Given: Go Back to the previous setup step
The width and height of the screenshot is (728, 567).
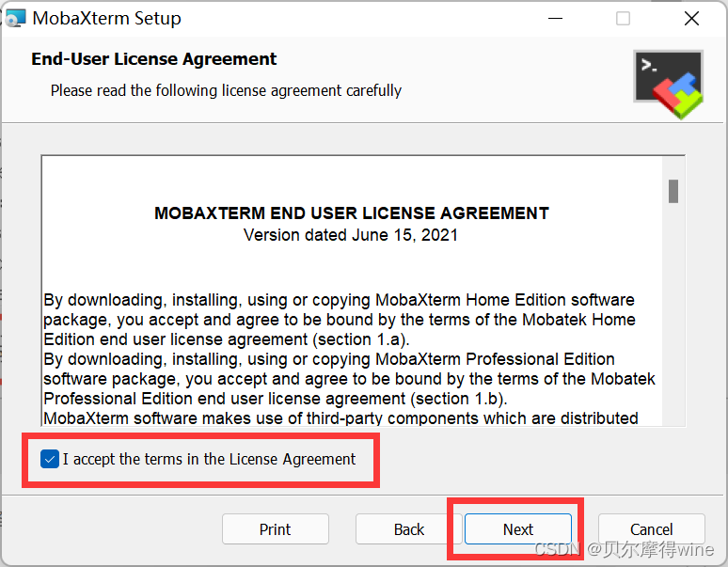Looking at the screenshot, I should click(x=408, y=529).
